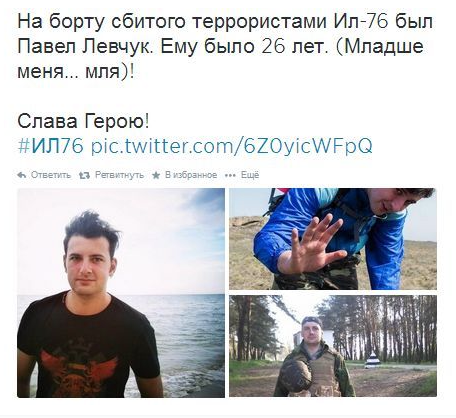Click the open palm in the top-right photo

tap(313, 245)
